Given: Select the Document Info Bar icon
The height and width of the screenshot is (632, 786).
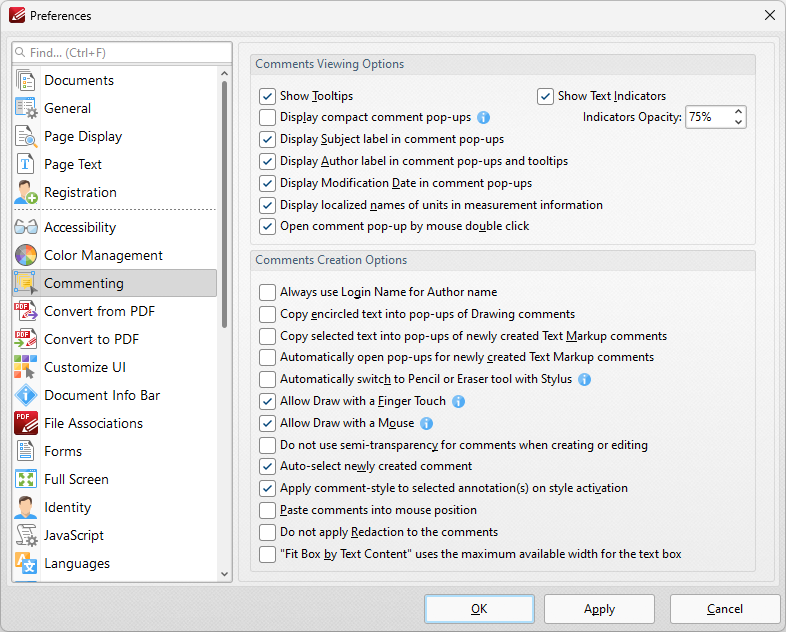Looking at the screenshot, I should pos(26,395).
